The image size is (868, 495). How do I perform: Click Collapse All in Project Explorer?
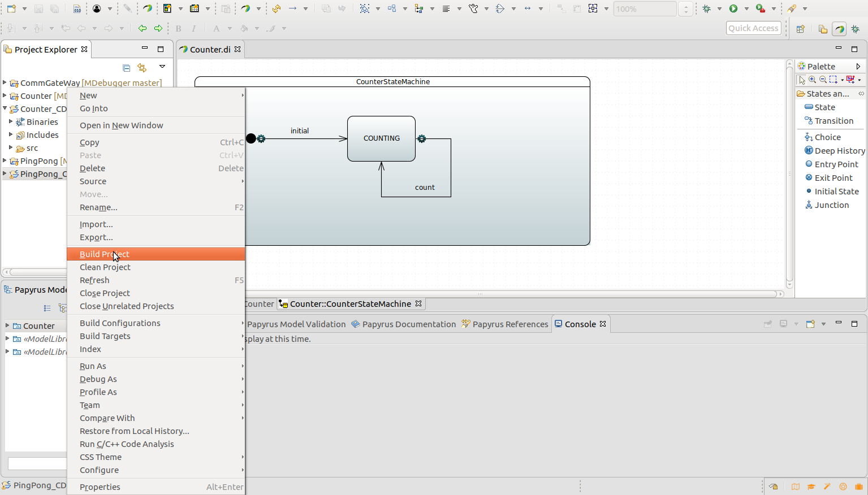click(127, 68)
